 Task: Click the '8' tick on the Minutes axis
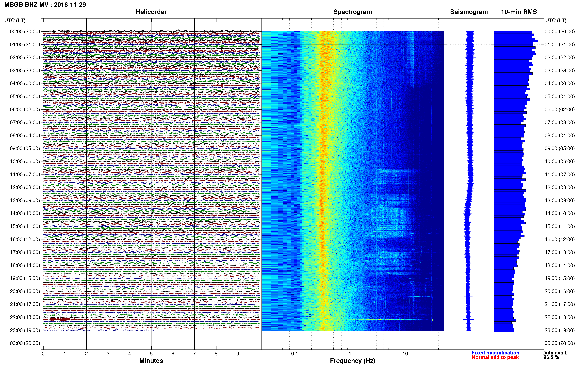click(216, 354)
